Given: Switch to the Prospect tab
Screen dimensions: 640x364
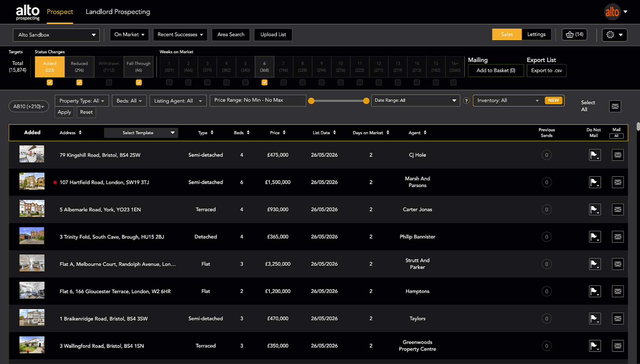Looking at the screenshot, I should pos(60,12).
